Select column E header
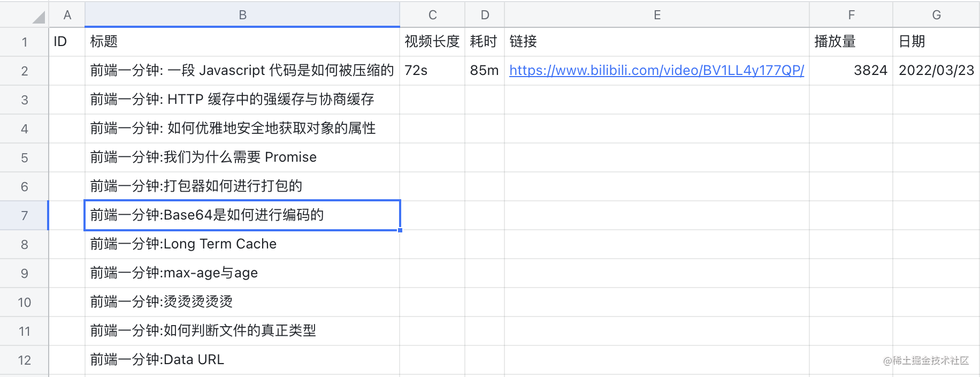Viewport: 980px width, 377px height. click(657, 14)
